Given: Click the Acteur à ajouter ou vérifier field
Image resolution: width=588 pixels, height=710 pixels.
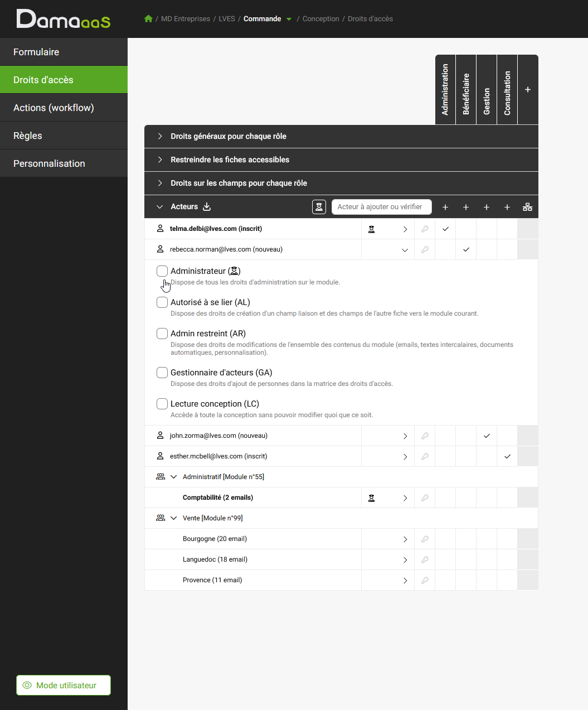Looking at the screenshot, I should point(382,207).
